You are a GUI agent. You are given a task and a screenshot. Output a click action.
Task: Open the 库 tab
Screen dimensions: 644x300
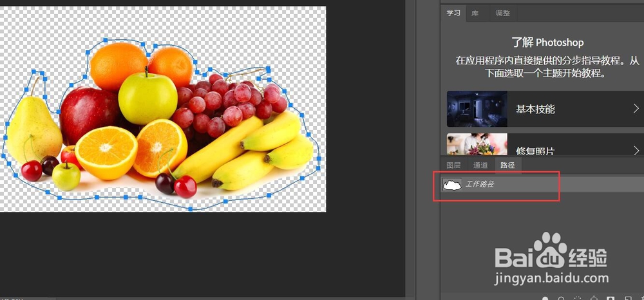click(475, 13)
